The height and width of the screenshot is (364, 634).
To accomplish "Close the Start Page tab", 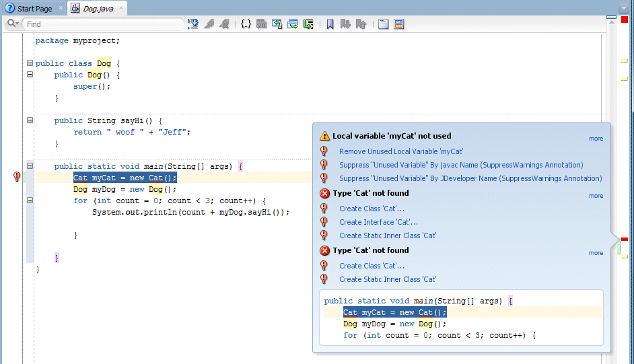I will tap(61, 7).
